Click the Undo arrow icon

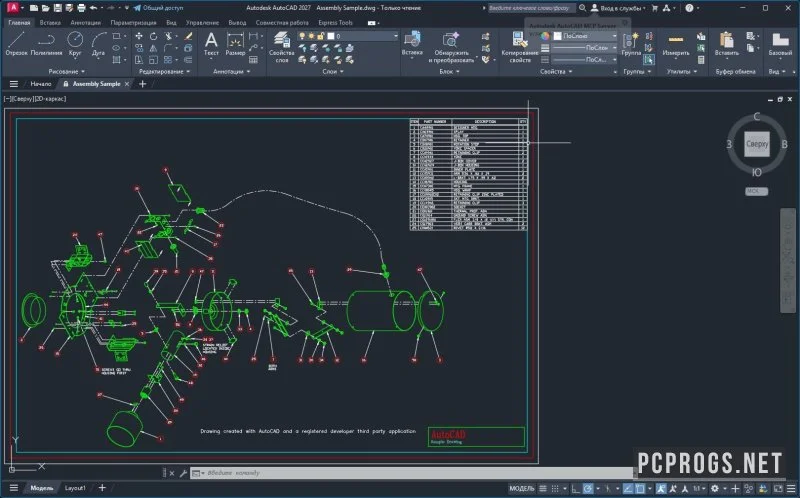click(93, 8)
